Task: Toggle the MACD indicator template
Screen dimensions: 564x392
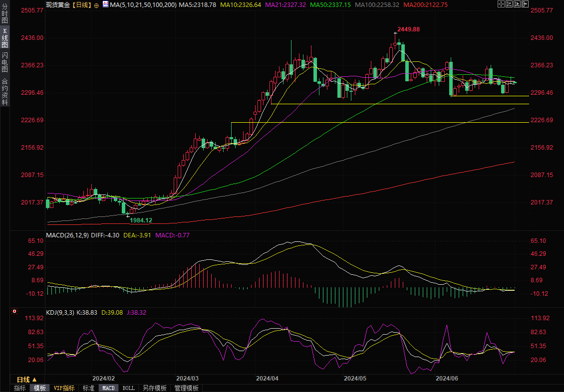Action: 108,388
